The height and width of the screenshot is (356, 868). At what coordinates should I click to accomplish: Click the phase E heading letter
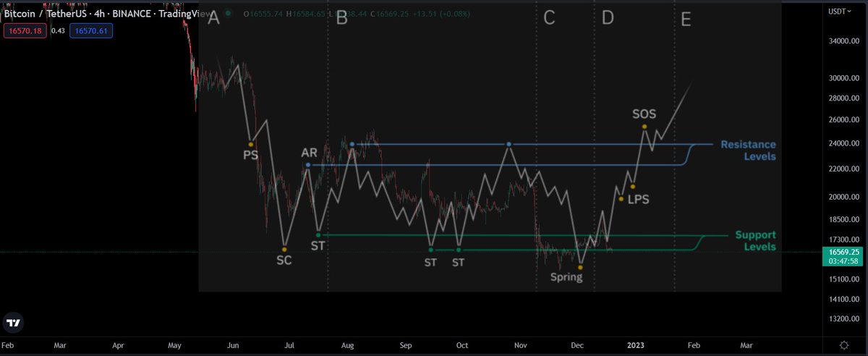click(686, 20)
